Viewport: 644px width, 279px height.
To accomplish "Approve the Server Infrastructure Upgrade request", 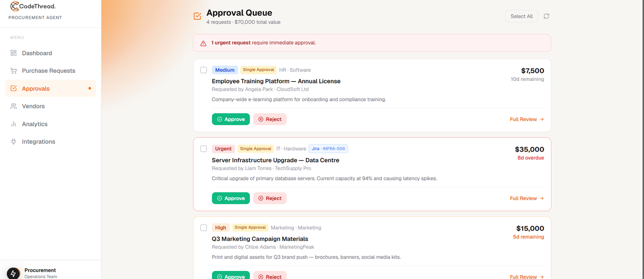I will point(231,198).
